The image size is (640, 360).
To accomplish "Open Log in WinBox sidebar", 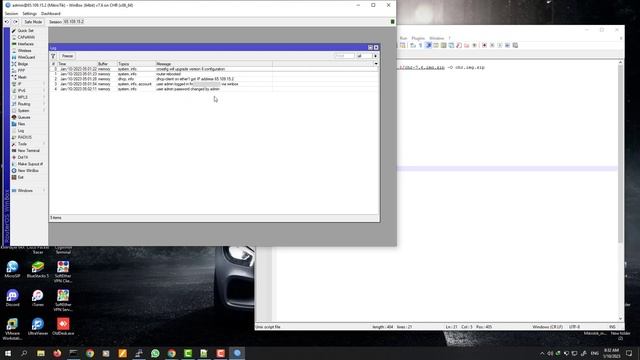I will click(21, 131).
